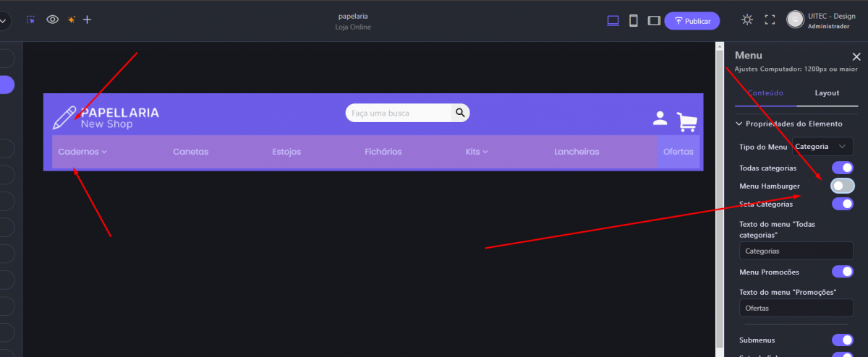Switch to desktop laptop view
Image resolution: width=868 pixels, height=357 pixels.
613,21
